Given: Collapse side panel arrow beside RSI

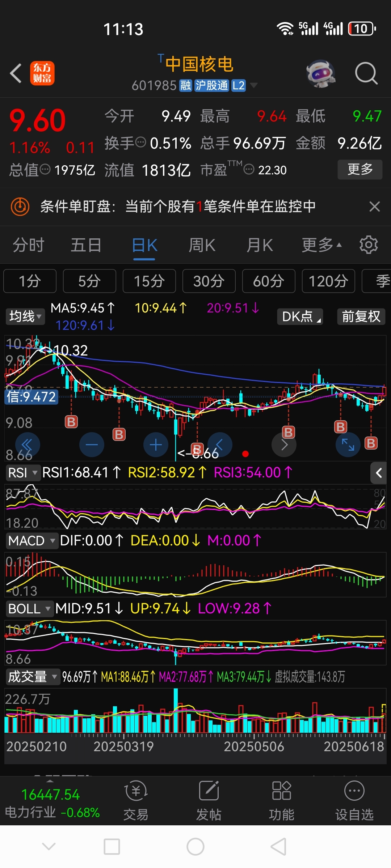Looking at the screenshot, I should tap(379, 473).
